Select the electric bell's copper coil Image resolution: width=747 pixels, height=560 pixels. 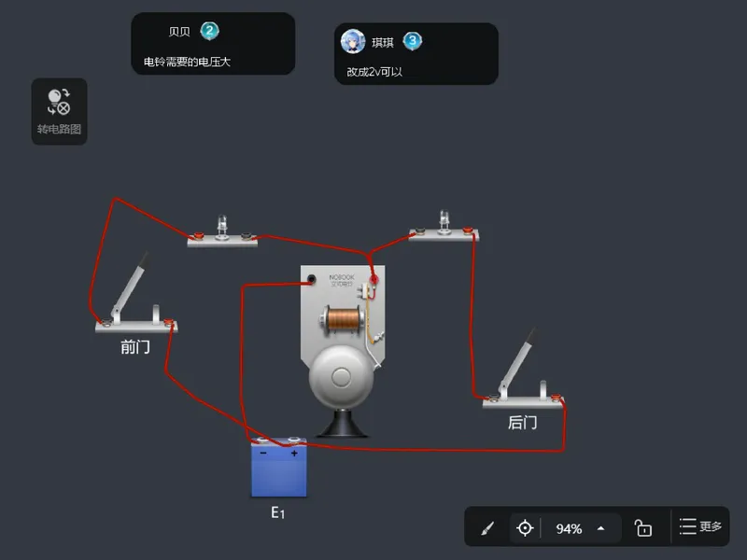tap(343, 318)
